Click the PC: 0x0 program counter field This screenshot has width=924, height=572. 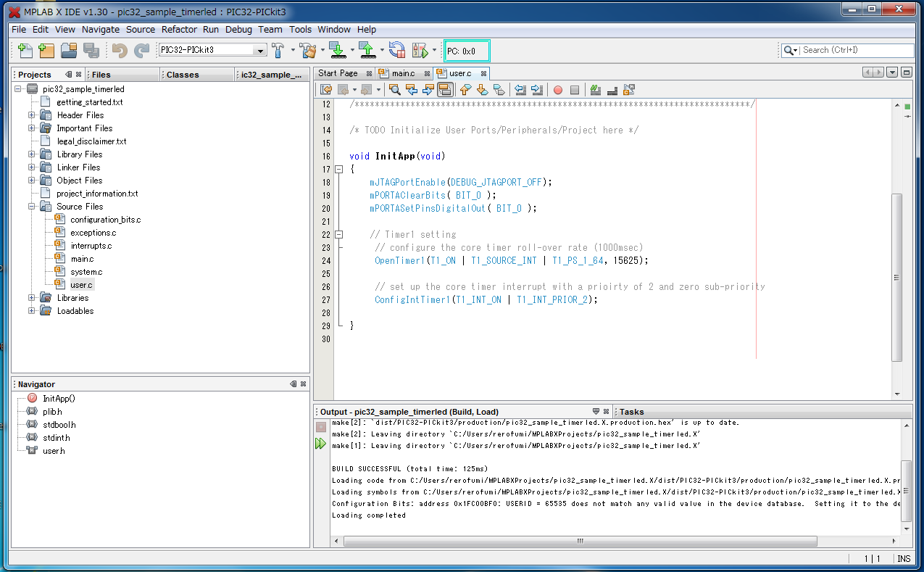467,51
